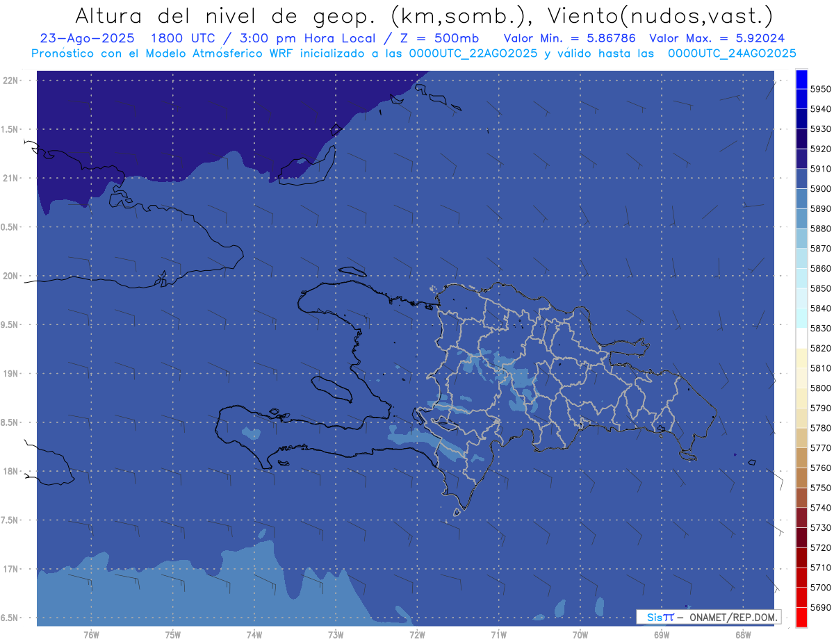834x644 pixels.
Task: Click the colorbar label 5920
Action: (x=821, y=149)
